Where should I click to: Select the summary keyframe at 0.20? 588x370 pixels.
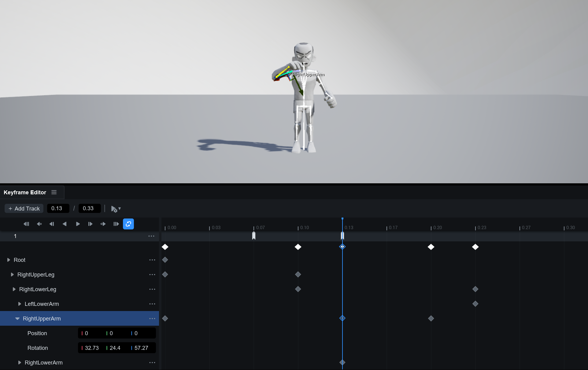[431, 247]
